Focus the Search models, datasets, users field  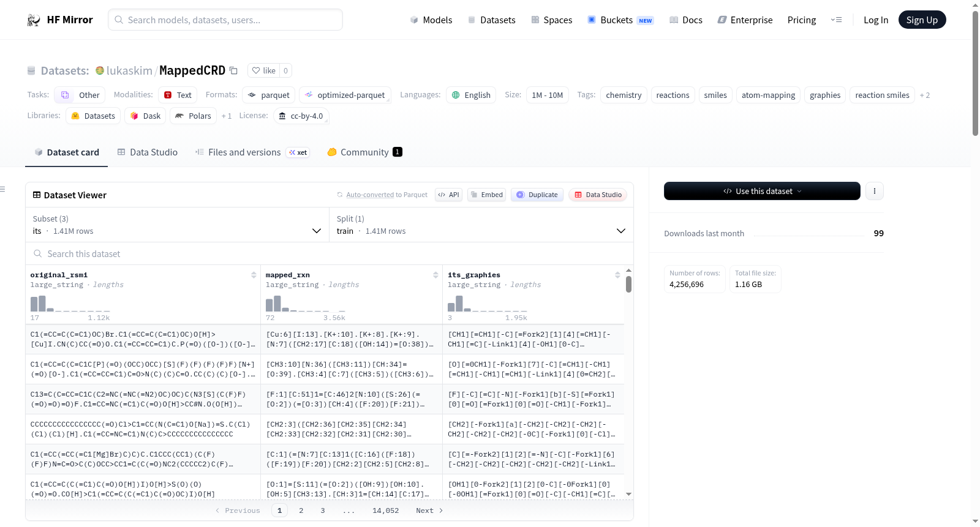pyautogui.click(x=225, y=20)
